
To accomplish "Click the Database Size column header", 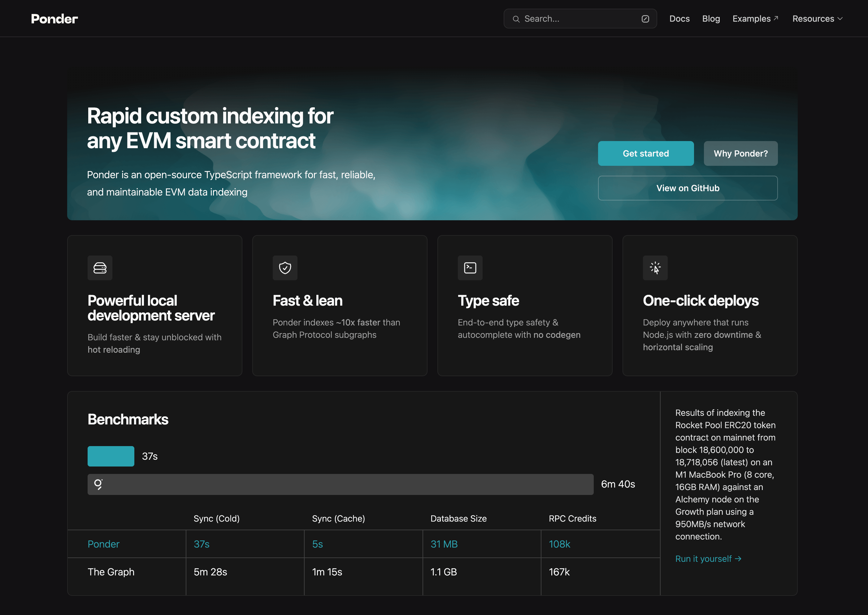I will [458, 518].
